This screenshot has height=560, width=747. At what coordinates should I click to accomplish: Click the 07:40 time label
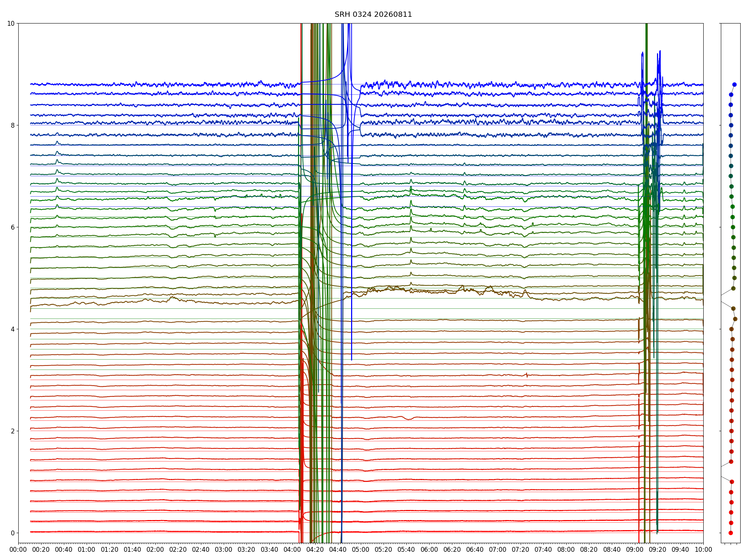coord(543,550)
